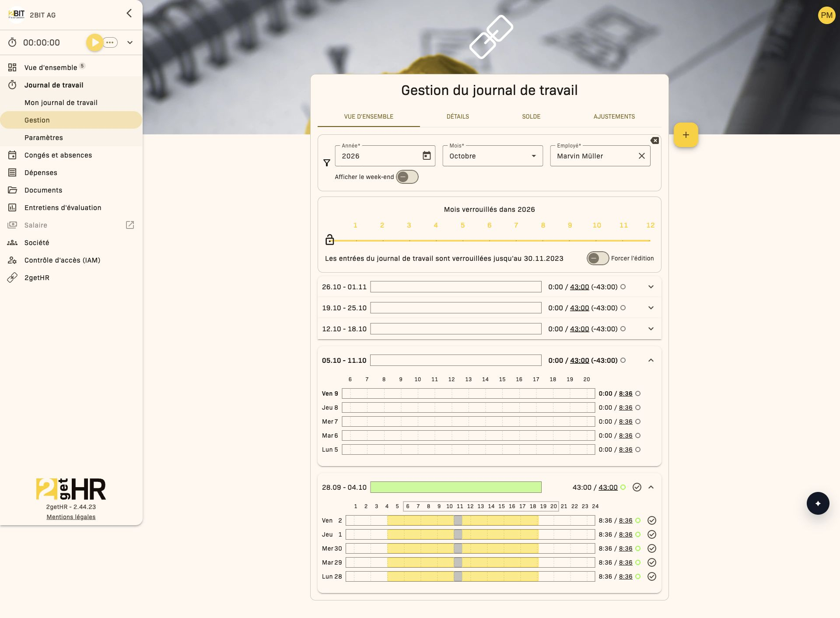Collapse the week 05.10 - 11.10 row
This screenshot has height=618, width=840.
[x=651, y=360]
